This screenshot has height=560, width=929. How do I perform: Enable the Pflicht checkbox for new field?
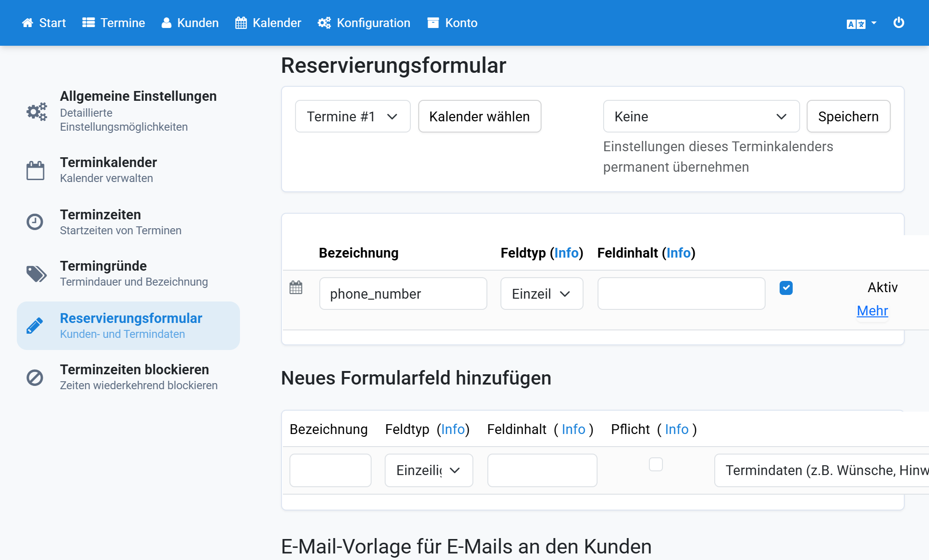pos(656,464)
